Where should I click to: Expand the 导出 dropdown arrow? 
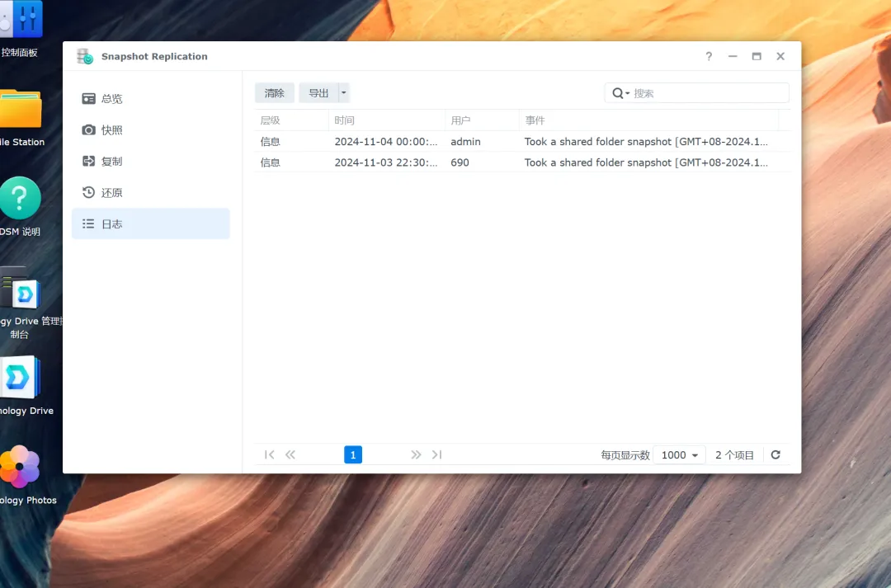pos(344,93)
